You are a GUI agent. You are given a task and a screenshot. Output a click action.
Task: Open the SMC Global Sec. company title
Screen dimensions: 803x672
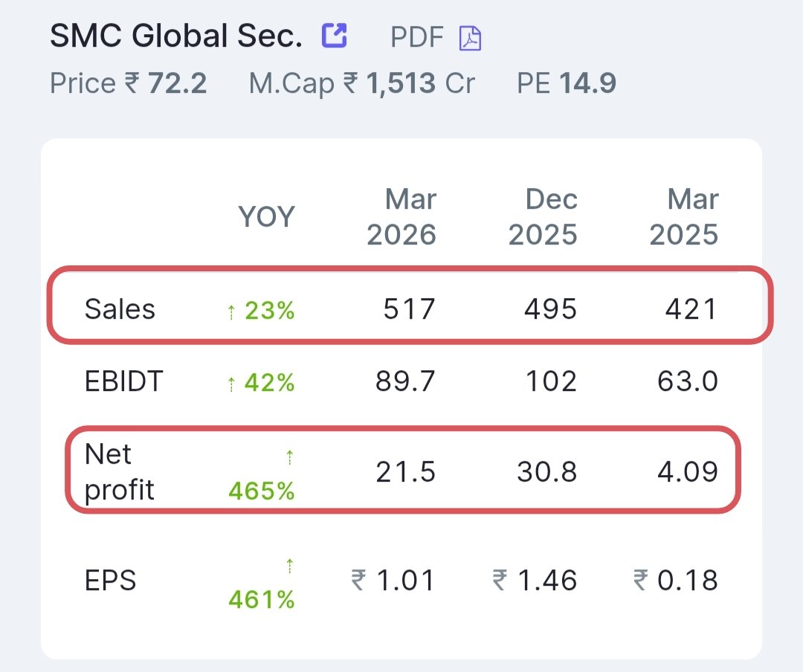pyautogui.click(x=176, y=36)
